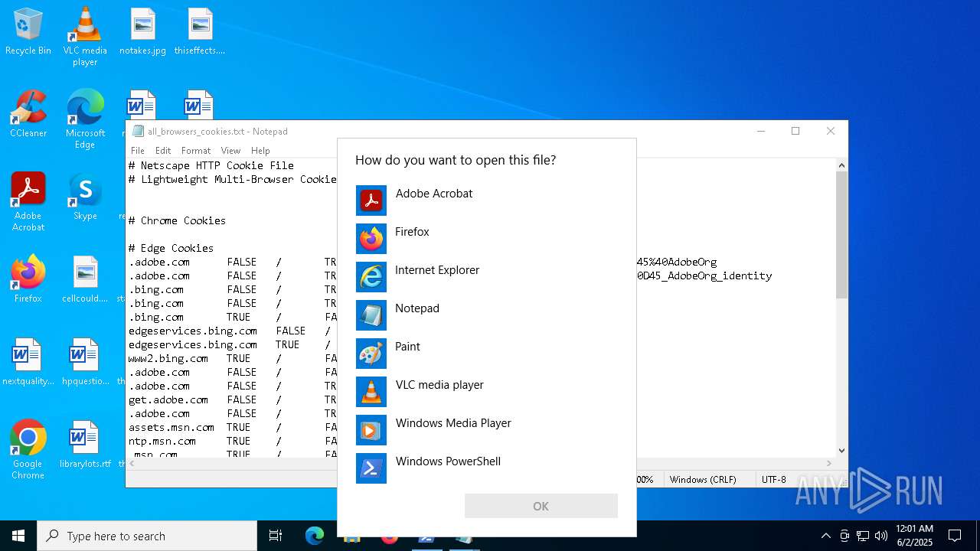Click "Windows (CRLF)" in the Notepad status bar

[x=703, y=479]
